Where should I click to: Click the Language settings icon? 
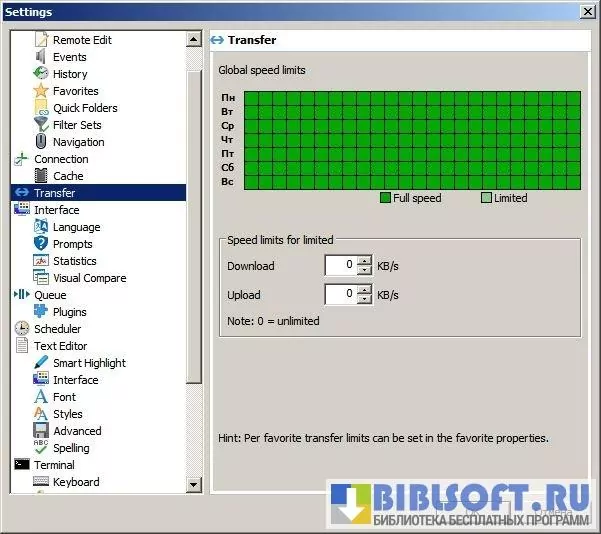(41, 227)
